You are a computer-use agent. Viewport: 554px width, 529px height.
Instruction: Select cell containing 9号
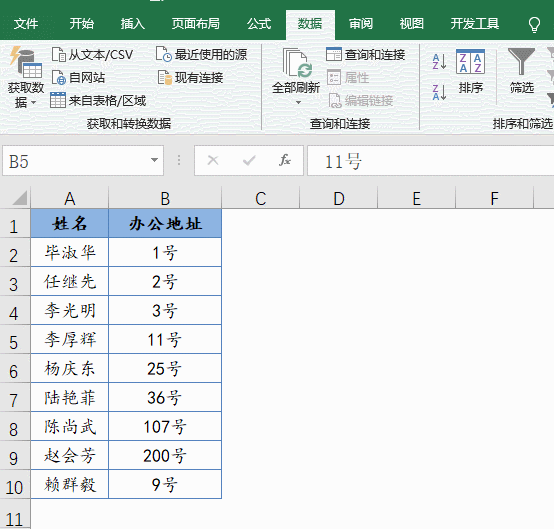pyautogui.click(x=165, y=484)
